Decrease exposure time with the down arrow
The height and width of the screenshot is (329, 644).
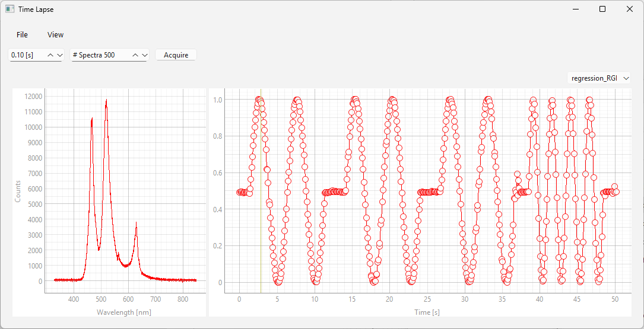point(59,55)
